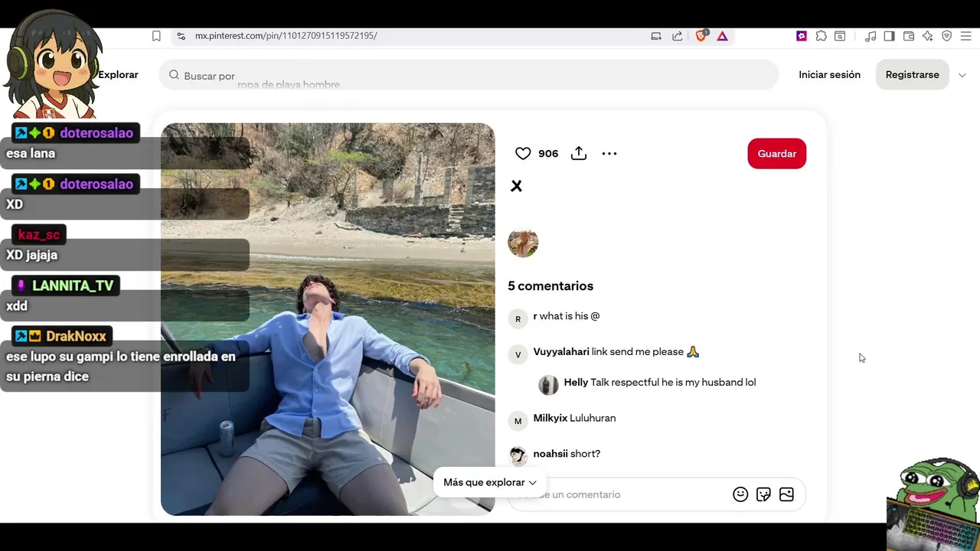
Task: Open the extensions puzzle-piece menu
Action: (x=821, y=36)
